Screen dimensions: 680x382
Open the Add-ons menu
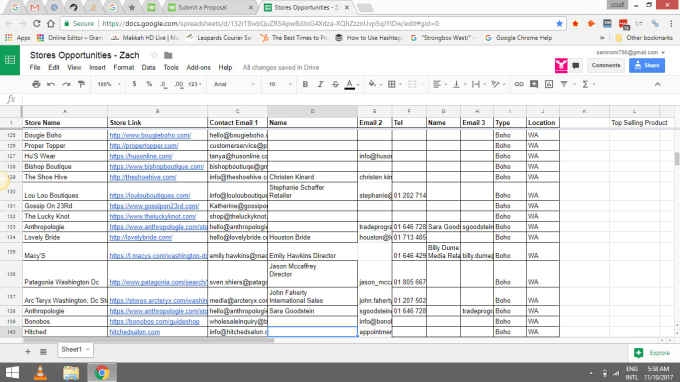coord(198,68)
